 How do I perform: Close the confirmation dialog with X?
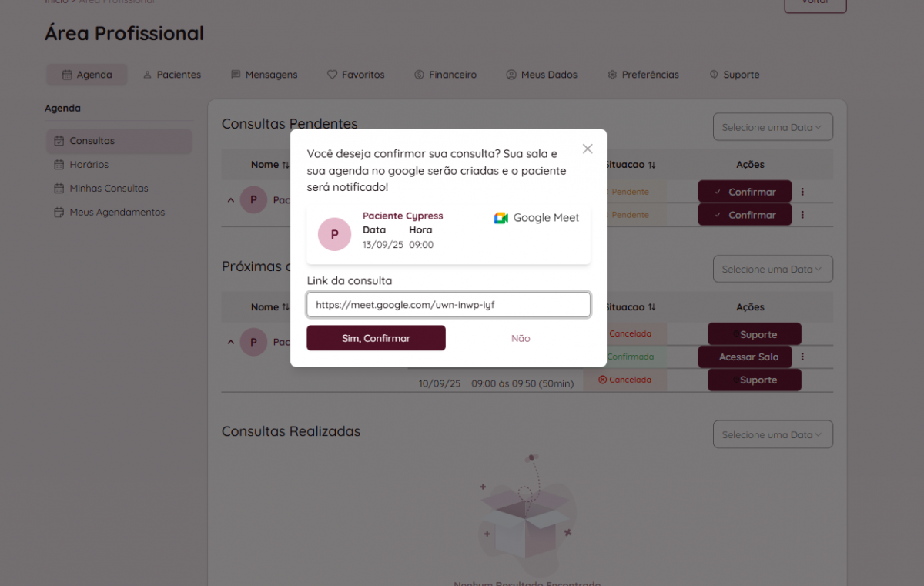point(588,149)
